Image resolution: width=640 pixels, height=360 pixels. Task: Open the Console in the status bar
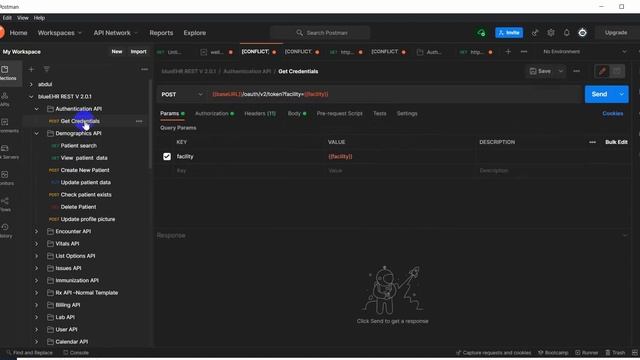pos(76,353)
